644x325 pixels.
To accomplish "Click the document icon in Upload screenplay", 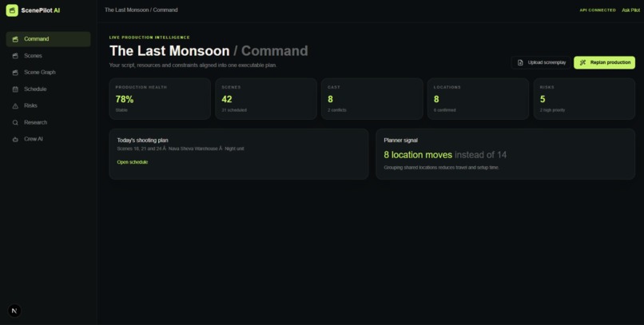I will (520, 62).
